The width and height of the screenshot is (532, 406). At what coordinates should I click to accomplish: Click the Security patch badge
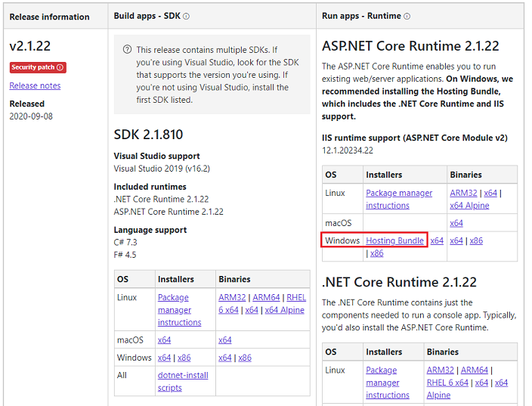tap(38, 67)
